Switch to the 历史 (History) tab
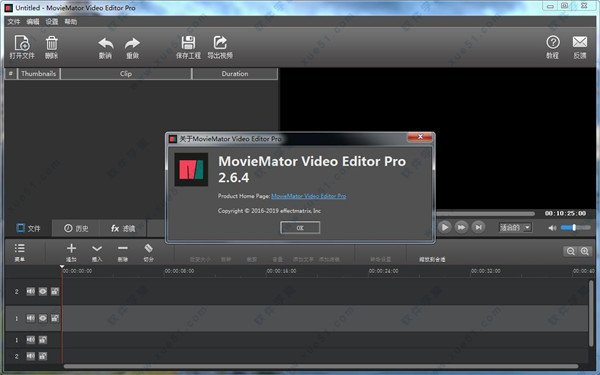Image resolution: width=600 pixels, height=375 pixels. coord(76,228)
